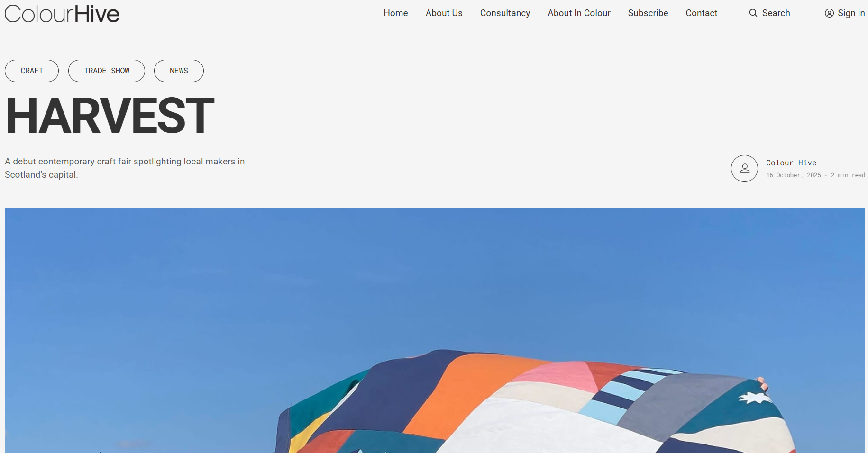Click the search magnifier icon
The width and height of the screenshot is (868, 453).
(753, 13)
